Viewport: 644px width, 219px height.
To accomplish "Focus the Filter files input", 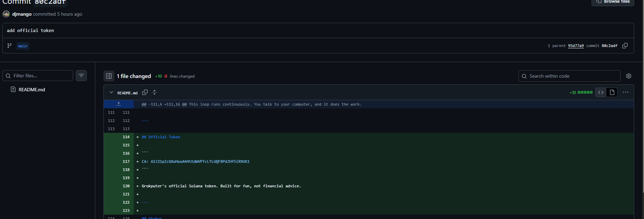I will 38,76.
